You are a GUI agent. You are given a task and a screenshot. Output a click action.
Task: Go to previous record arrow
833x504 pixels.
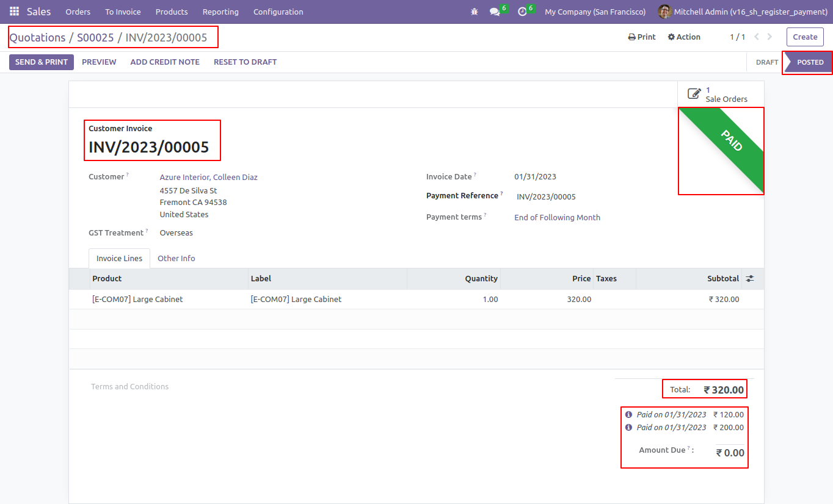757,37
